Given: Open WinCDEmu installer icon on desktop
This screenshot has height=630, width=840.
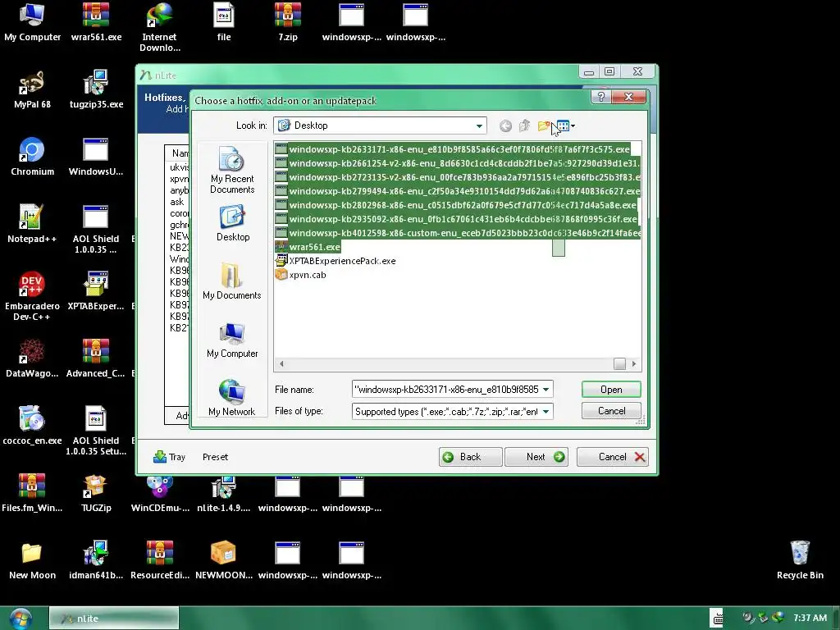Looking at the screenshot, I should tap(160, 493).
